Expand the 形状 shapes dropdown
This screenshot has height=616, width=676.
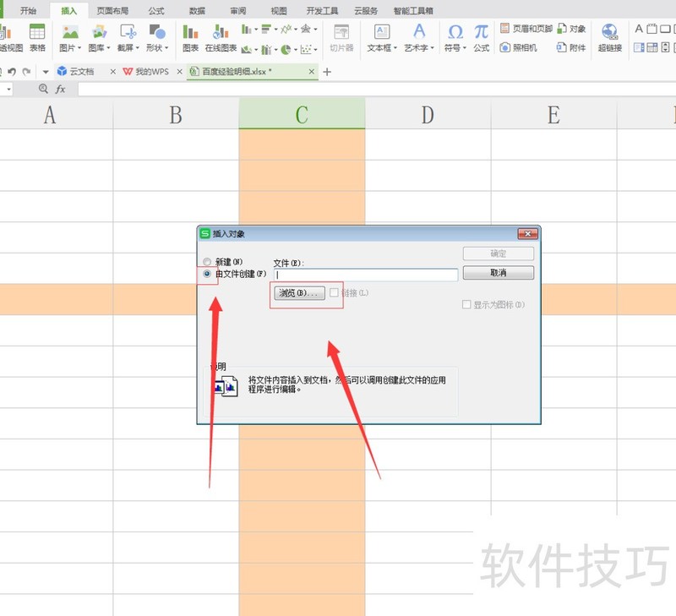[x=156, y=48]
